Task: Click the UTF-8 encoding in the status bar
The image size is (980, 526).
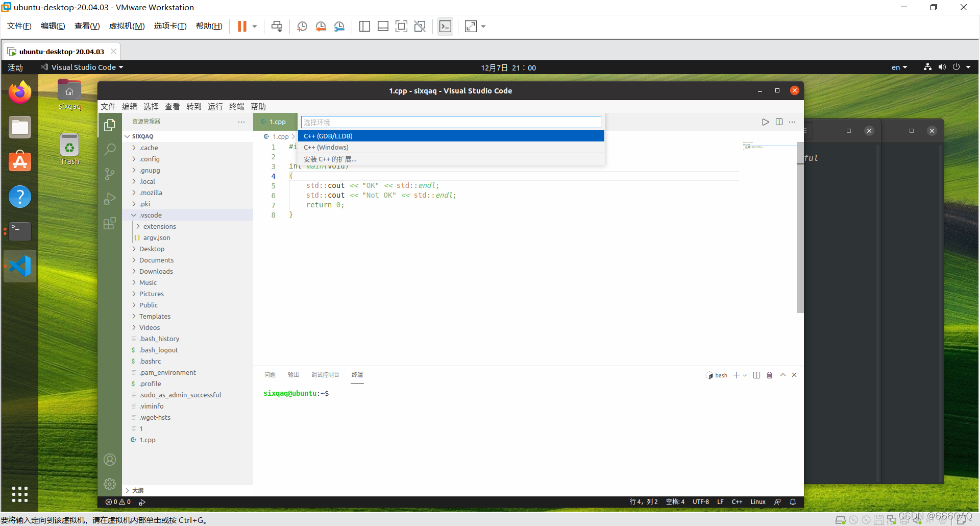Action: coord(701,502)
